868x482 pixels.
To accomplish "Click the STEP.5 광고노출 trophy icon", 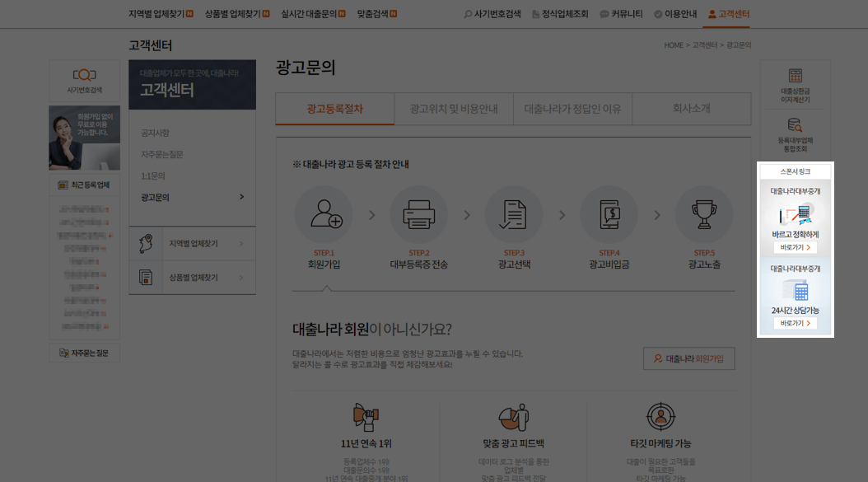I will (704, 213).
